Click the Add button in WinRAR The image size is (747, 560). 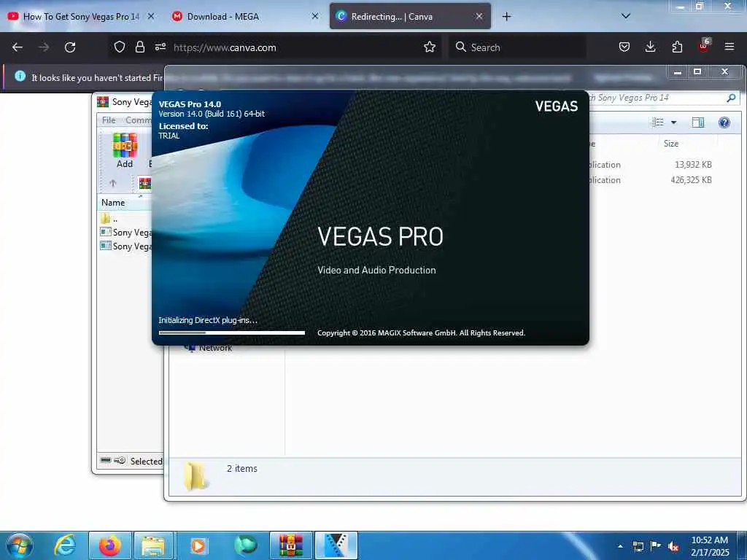[125, 150]
